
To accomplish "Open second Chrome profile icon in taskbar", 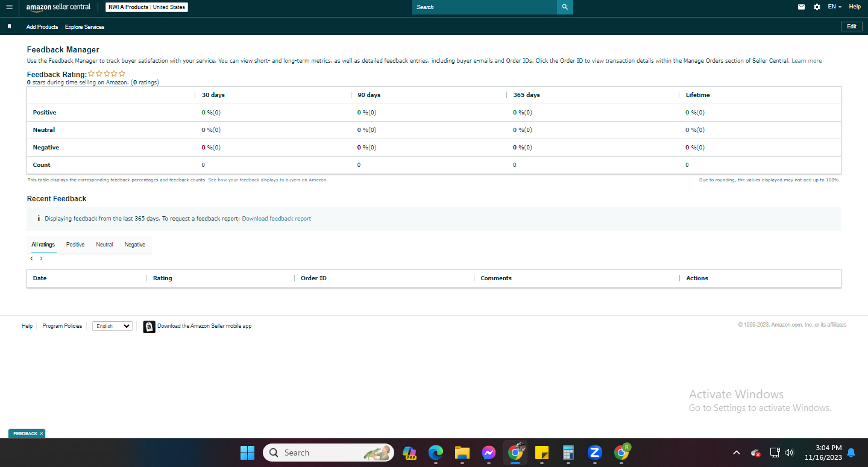I will point(621,451).
